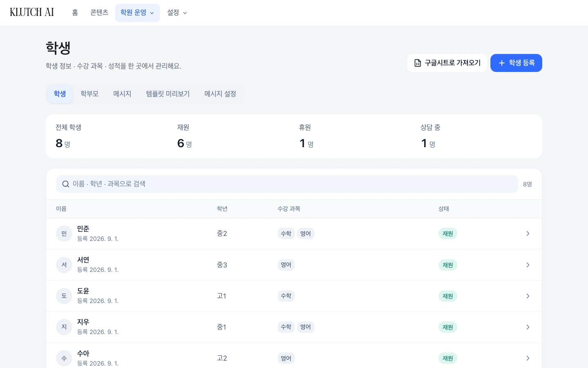Click 구글시트로 가져오기 button
588x368 pixels.
pyautogui.click(x=447, y=63)
